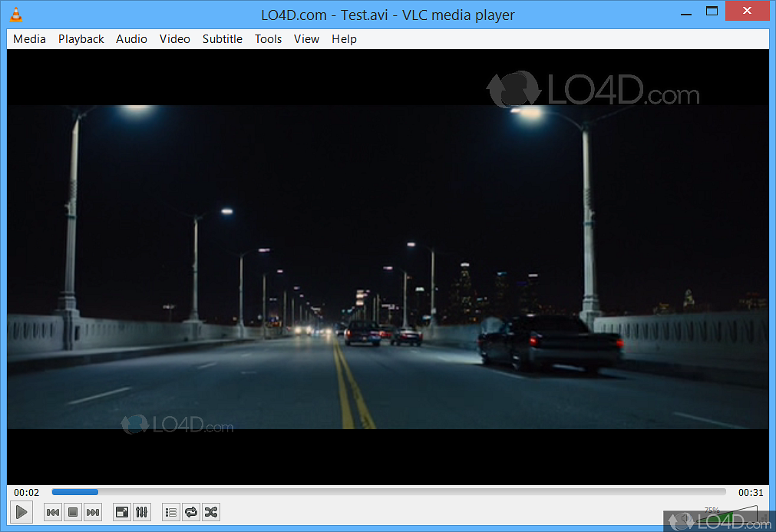Open the Playback menu
Screen dimensions: 776x532
[81, 39]
